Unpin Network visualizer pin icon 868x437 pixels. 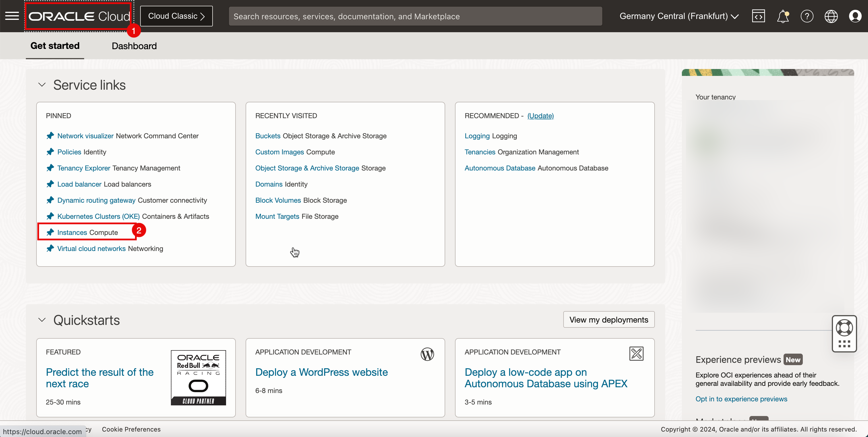(50, 135)
